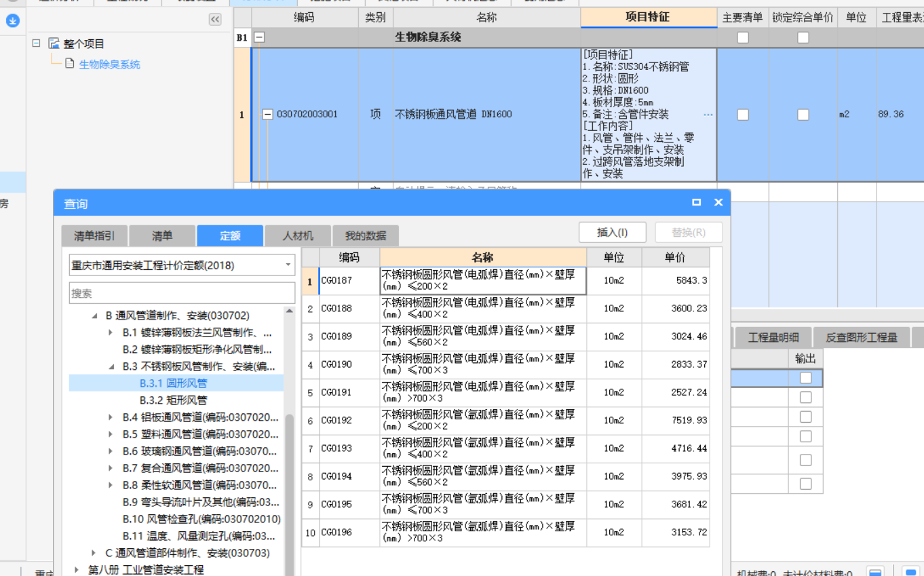The height and width of the screenshot is (576, 924).
Task: Click the 整个项目 project icon
Action: (x=54, y=43)
